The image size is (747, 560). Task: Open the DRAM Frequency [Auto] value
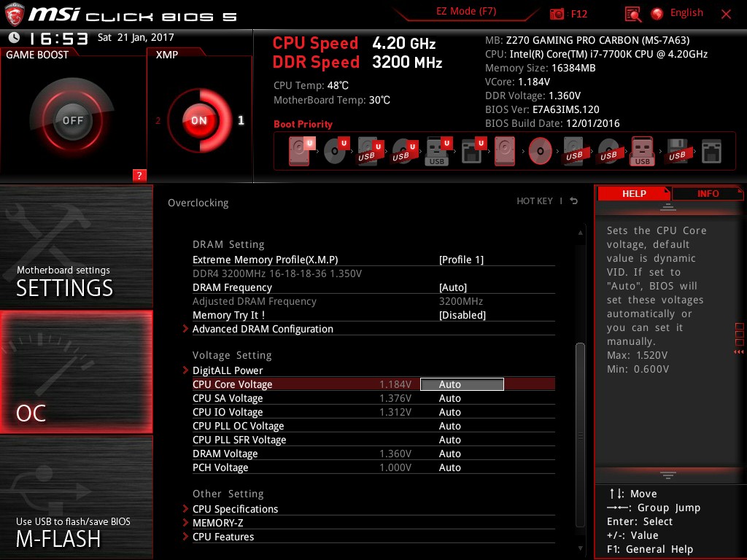coord(453,287)
